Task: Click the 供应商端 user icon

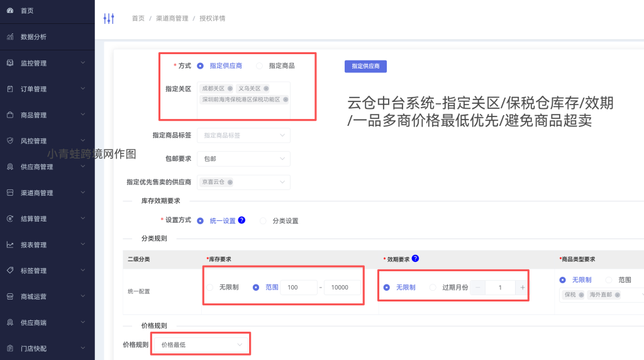Action: (10, 323)
